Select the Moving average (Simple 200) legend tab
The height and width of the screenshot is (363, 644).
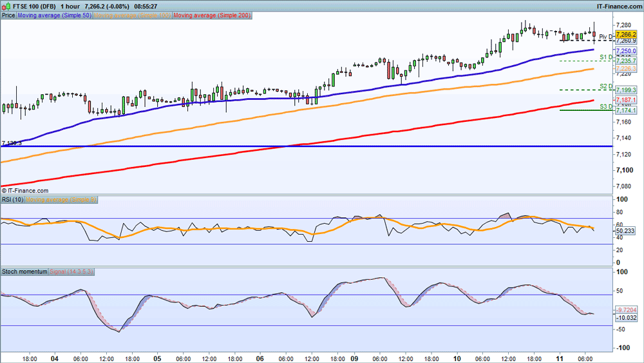(212, 15)
